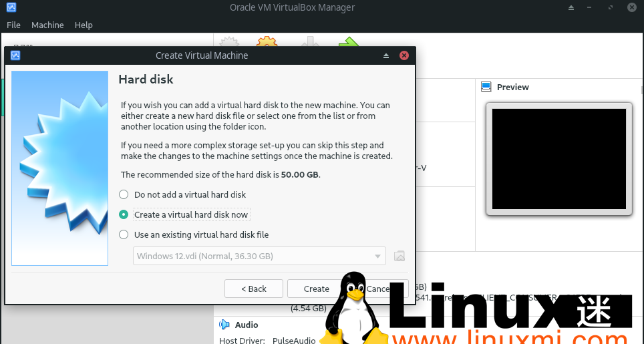
Task: Click the Discard arrow icon in the Manager toolbar
Action: pyautogui.click(x=311, y=41)
